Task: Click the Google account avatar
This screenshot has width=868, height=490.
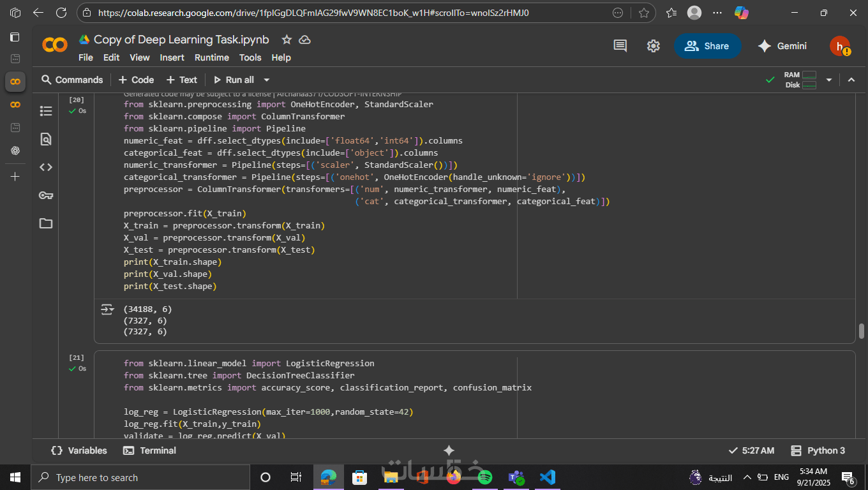Action: (840, 46)
